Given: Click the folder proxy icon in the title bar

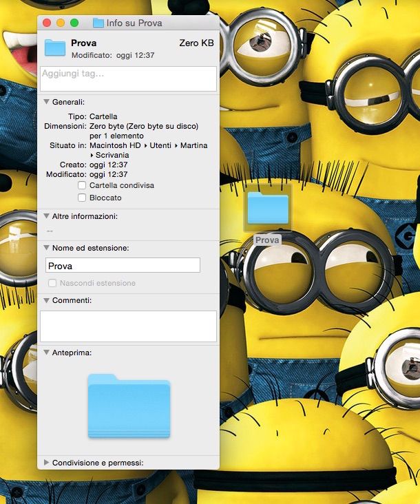Looking at the screenshot, I should pos(98,23).
